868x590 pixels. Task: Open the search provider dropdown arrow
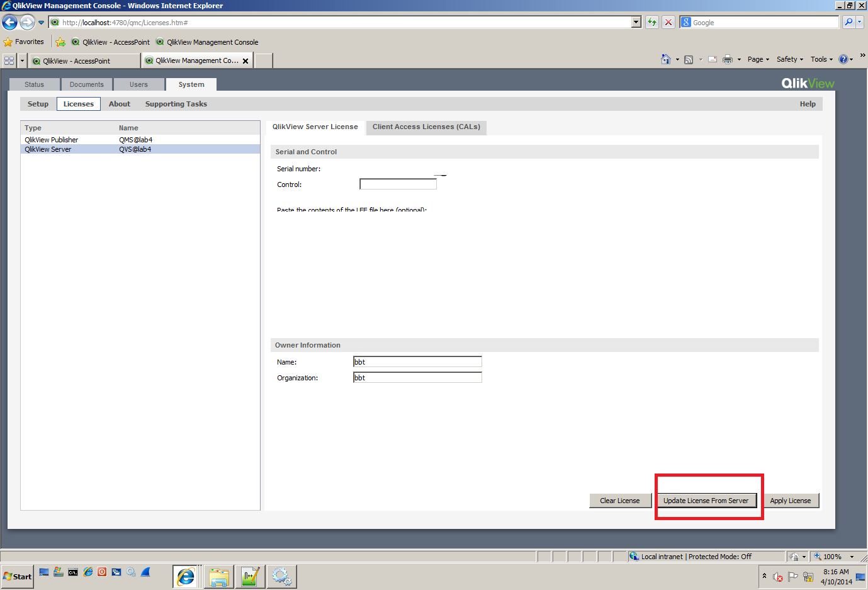point(860,22)
